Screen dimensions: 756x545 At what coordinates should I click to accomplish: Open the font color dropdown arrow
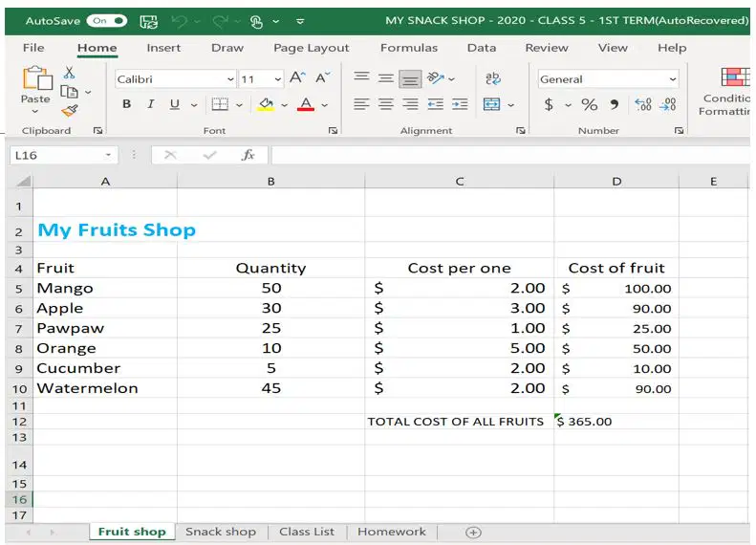click(325, 104)
